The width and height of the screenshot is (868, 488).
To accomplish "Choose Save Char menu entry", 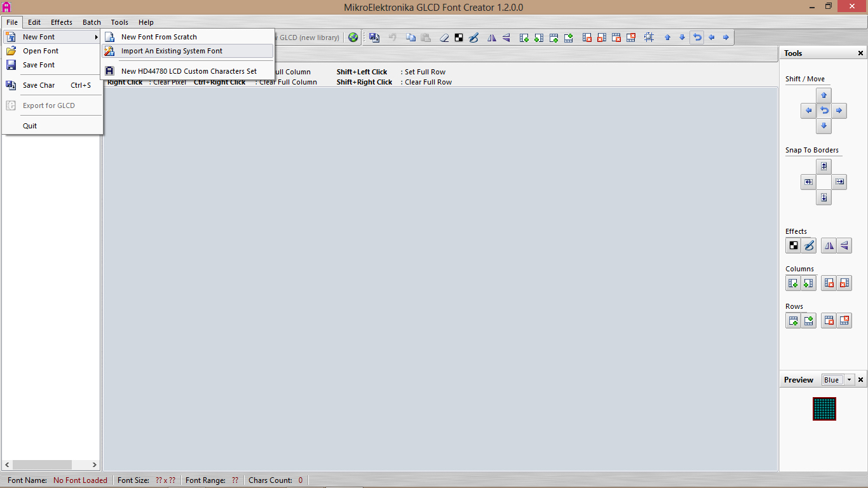I will click(52, 85).
